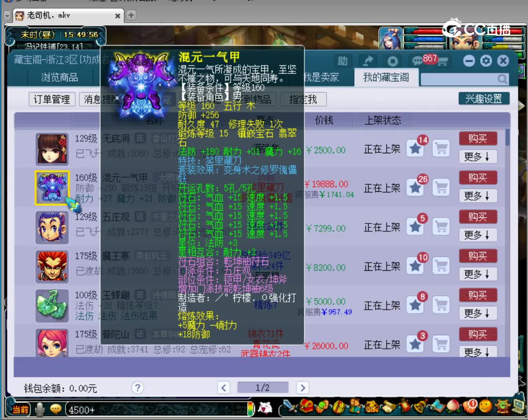Toggle favorite star for ¥8200.00 魔王寨

(x=416, y=266)
